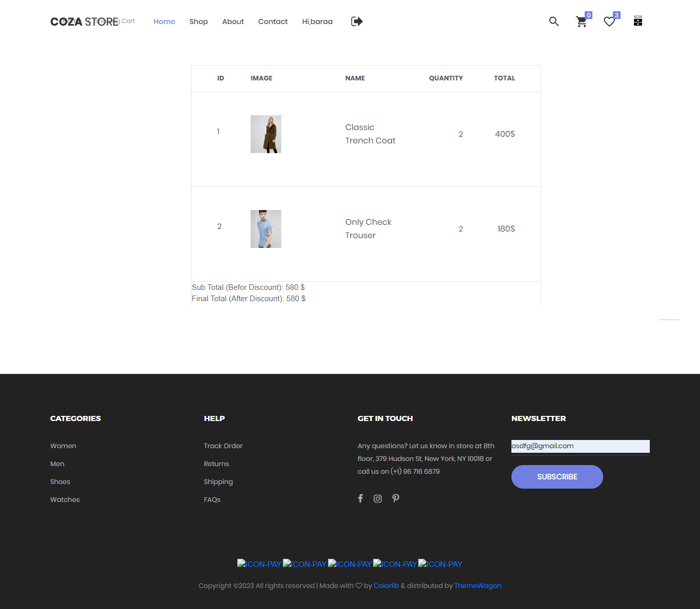Screen dimensions: 700x609
Task: Click the first ICON-PAY payment image
Action: pos(259,564)
